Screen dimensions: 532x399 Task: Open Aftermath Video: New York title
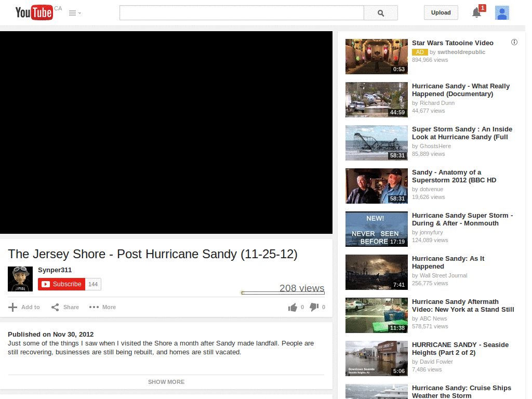[463, 305]
